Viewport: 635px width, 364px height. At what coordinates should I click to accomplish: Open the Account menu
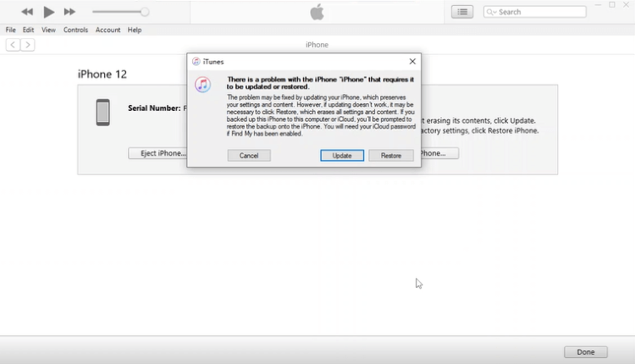click(x=108, y=30)
